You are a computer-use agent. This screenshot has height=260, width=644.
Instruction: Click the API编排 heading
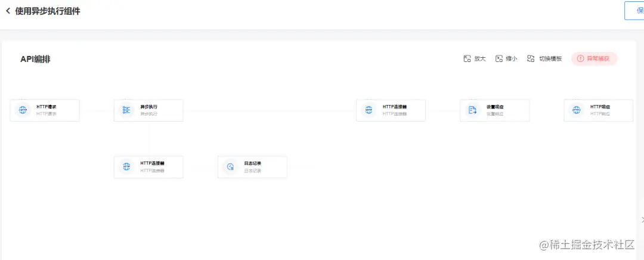pos(35,59)
